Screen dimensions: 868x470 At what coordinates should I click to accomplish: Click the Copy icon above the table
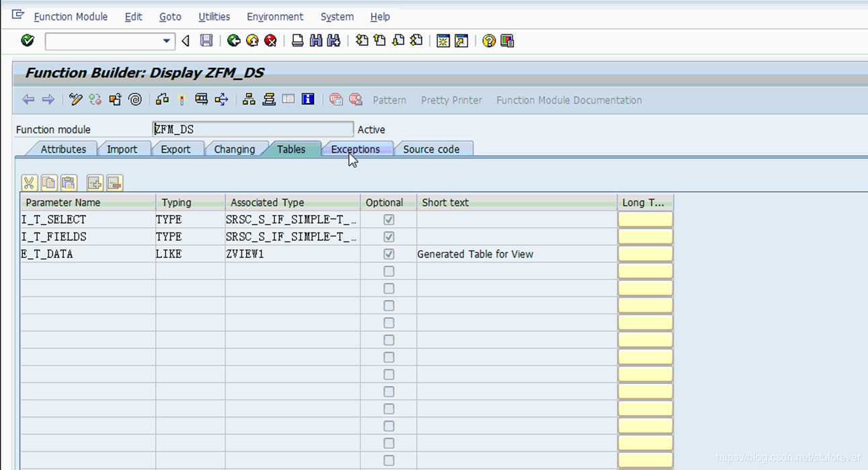point(49,182)
